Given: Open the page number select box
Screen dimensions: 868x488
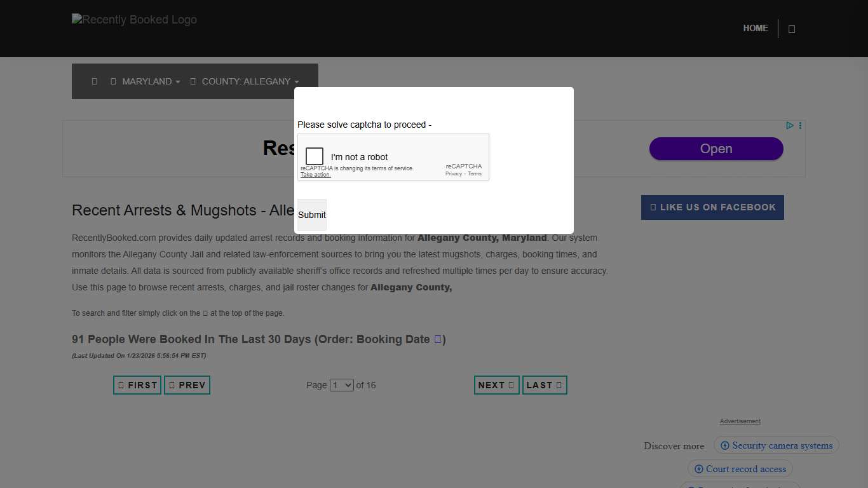Looking at the screenshot, I should pos(341,385).
